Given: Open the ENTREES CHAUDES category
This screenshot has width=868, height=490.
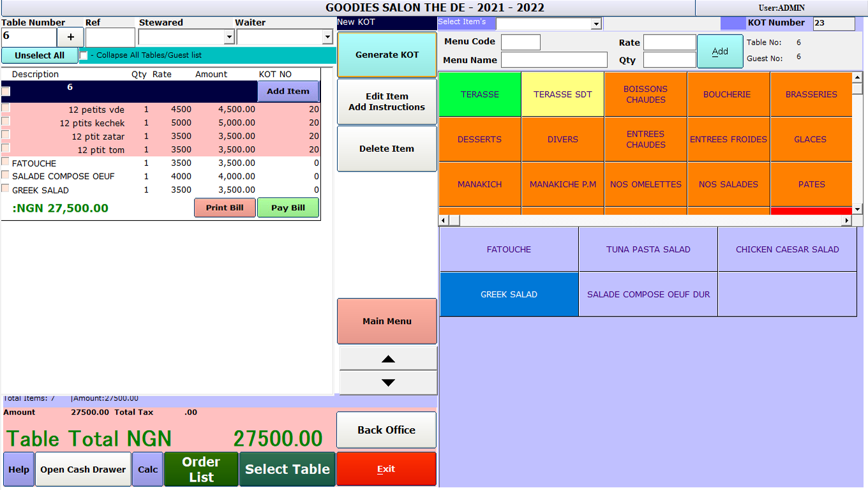Looking at the screenshot, I should 646,139.
